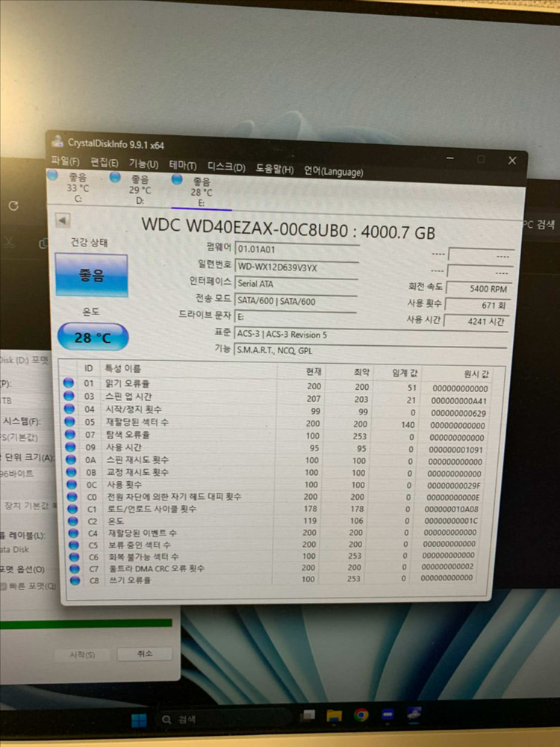This screenshot has width=560, height=747.
Task: Toggle 빠른 포맷(Q) checkbox in format dialog
Action: [x=3, y=586]
